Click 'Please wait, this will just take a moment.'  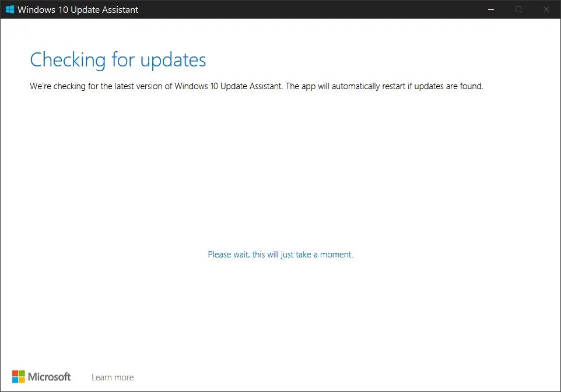click(280, 255)
